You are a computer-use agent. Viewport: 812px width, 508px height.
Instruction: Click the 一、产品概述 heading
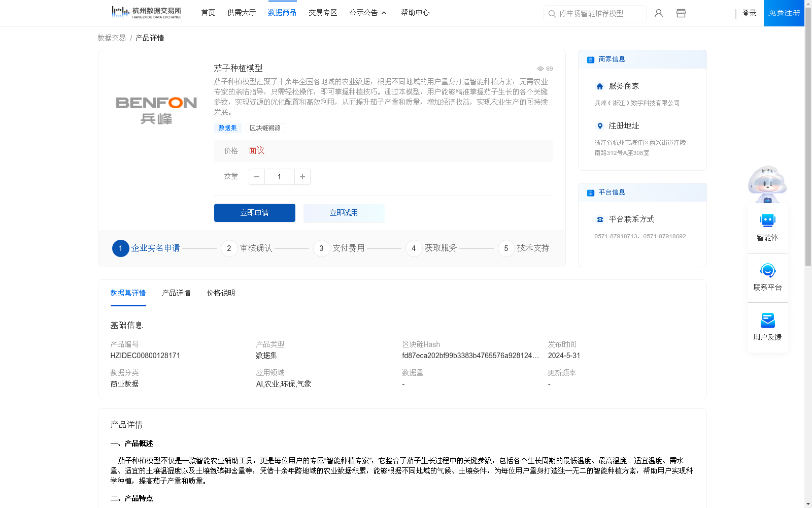pos(132,443)
